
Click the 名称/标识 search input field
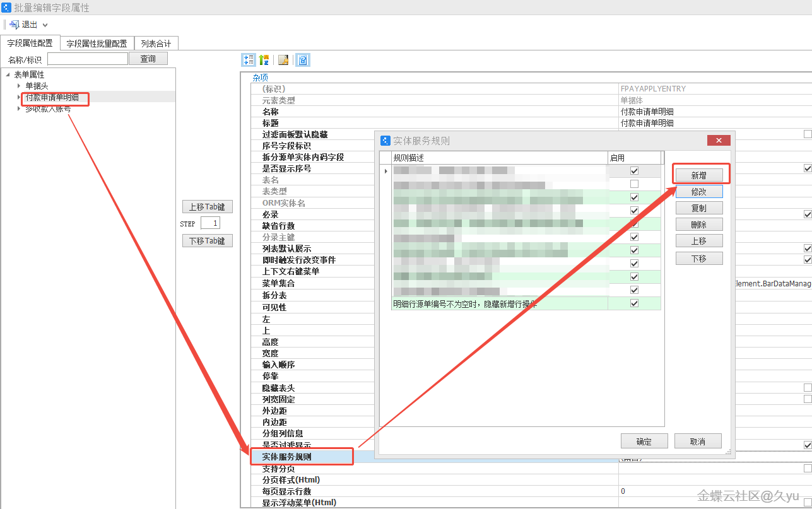[x=87, y=59]
